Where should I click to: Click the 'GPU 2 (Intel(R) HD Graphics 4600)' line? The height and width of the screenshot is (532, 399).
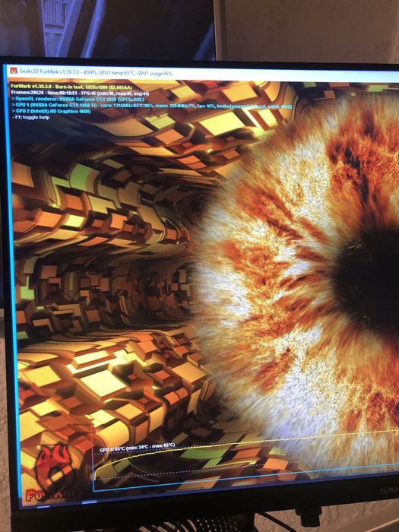point(51,111)
